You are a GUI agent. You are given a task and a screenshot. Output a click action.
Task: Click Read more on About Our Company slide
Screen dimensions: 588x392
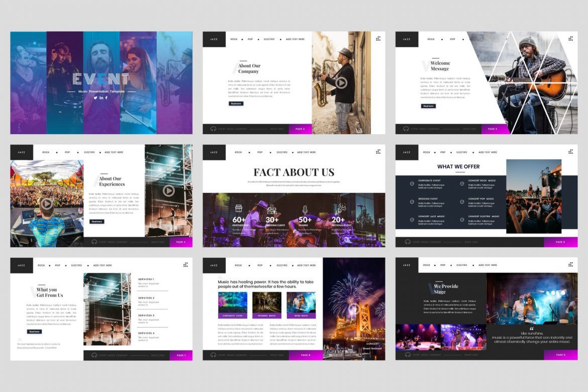[236, 104]
